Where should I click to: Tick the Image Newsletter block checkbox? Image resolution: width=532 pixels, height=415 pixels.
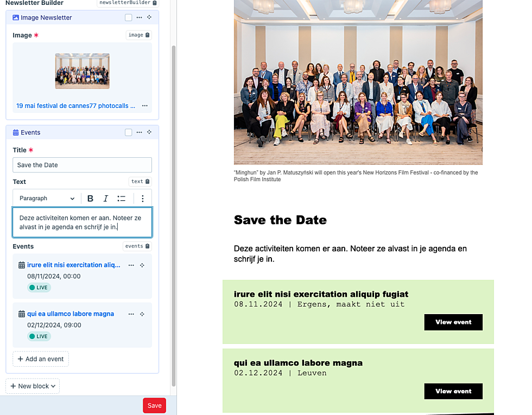[x=128, y=17]
